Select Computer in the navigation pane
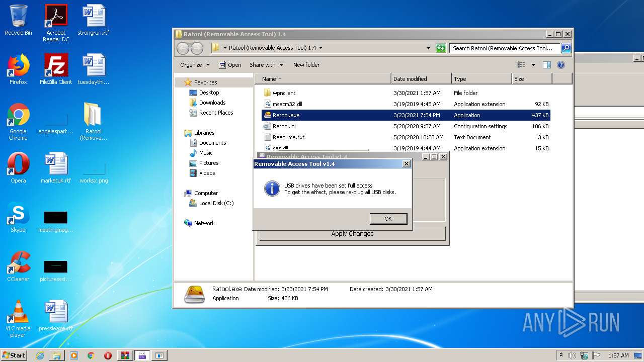 [206, 193]
